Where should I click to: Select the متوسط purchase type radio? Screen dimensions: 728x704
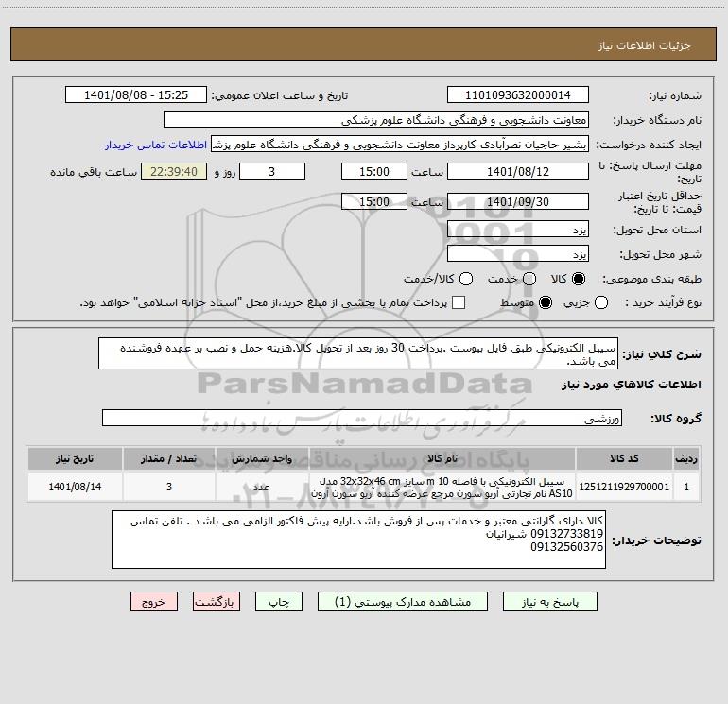546,302
